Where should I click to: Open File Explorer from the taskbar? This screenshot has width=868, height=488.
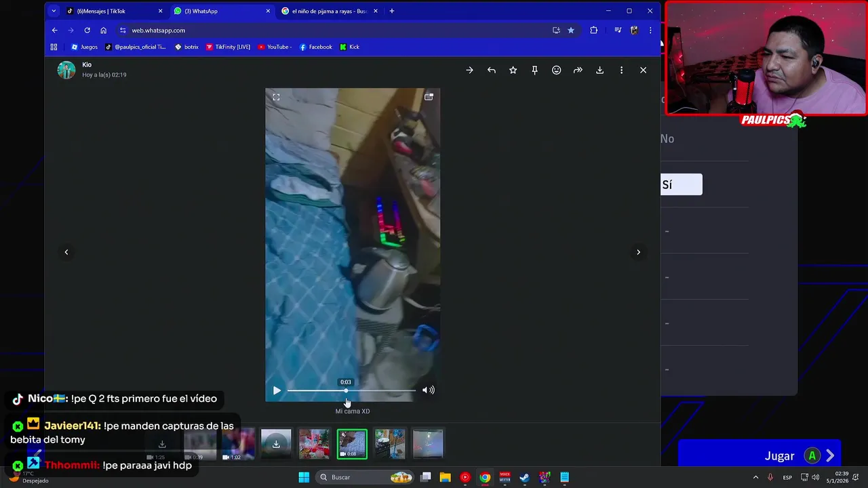445,477
